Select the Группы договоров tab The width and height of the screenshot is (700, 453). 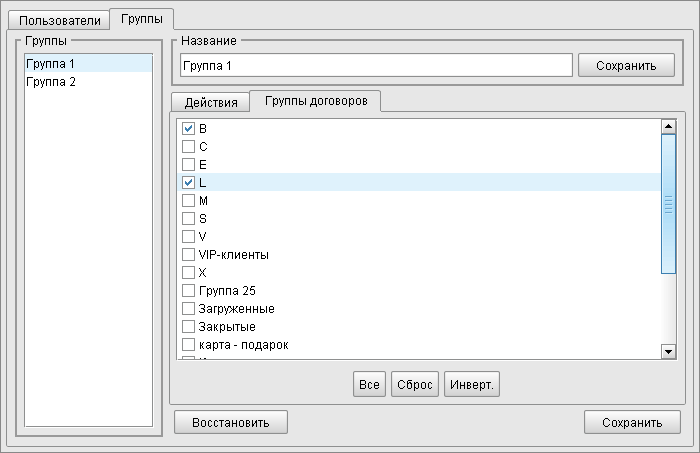[314, 101]
